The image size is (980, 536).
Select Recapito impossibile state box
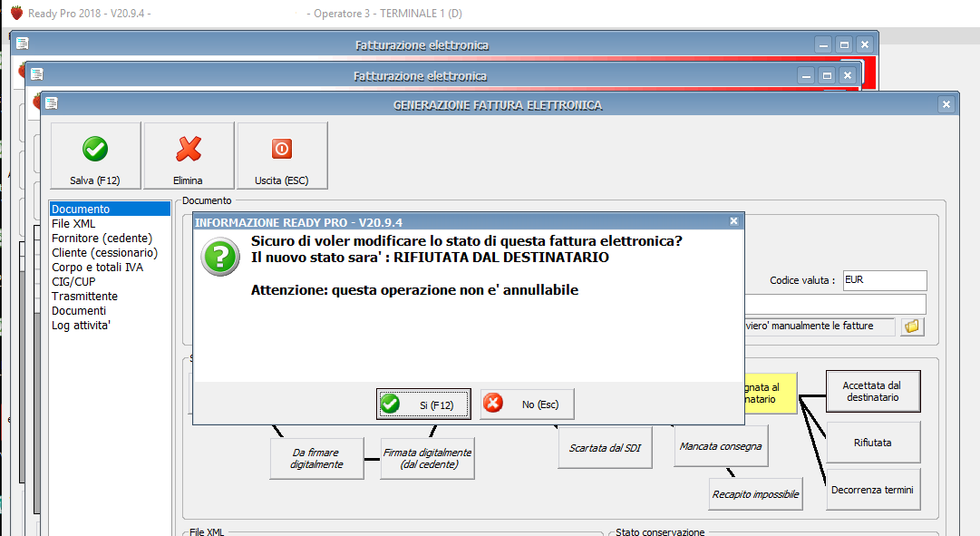[756, 494]
